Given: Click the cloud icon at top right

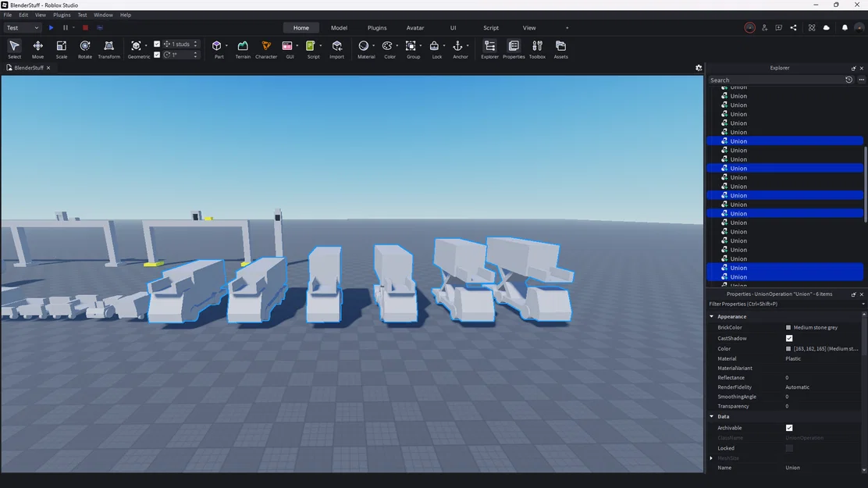Looking at the screenshot, I should coord(827,27).
